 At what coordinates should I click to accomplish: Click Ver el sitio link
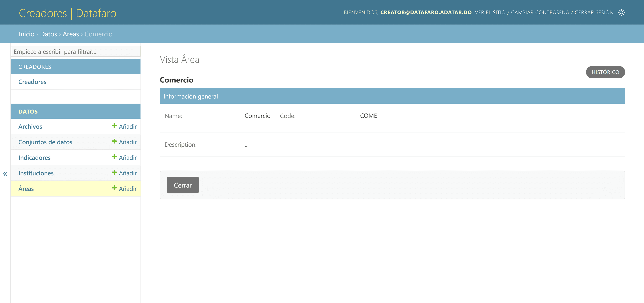(490, 13)
